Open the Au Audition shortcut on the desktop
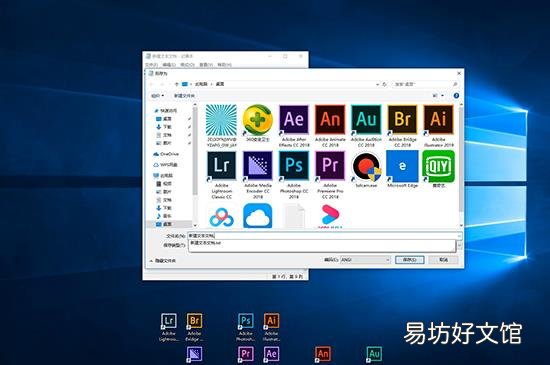550x365 pixels. tap(374, 355)
